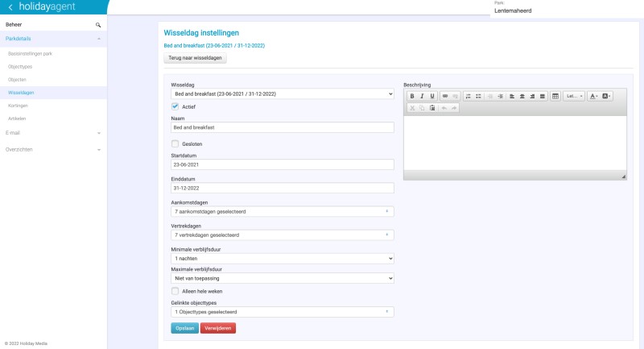Click the paste icon in editor toolbar
The image size is (644, 349).
tap(432, 108)
